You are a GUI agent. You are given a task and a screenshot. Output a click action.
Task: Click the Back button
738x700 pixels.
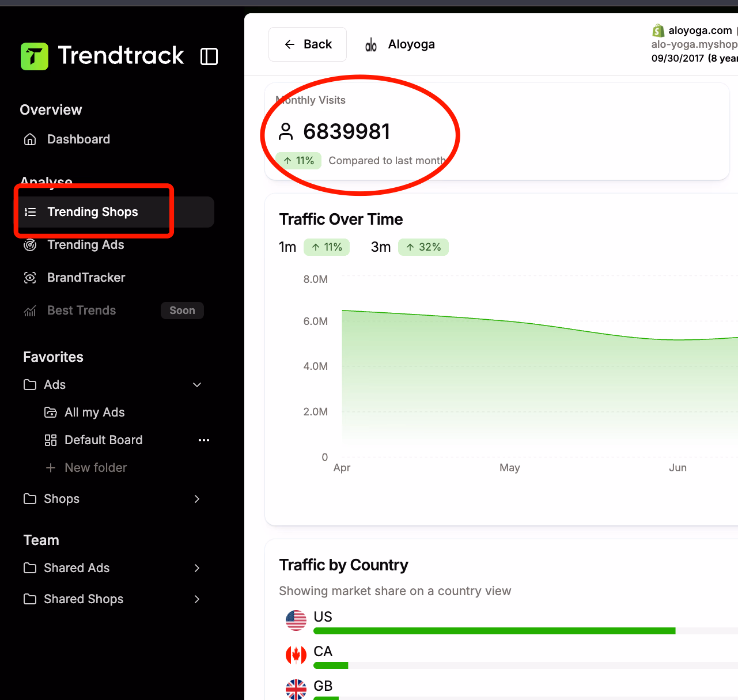click(x=307, y=44)
